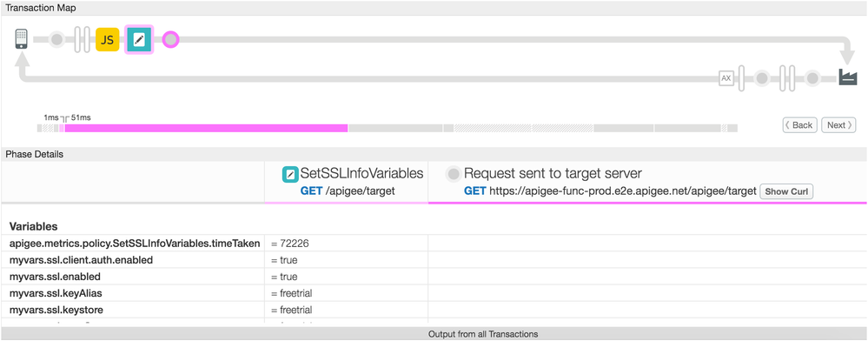Click the target server factory icon
868x341 pixels.
coord(847,77)
